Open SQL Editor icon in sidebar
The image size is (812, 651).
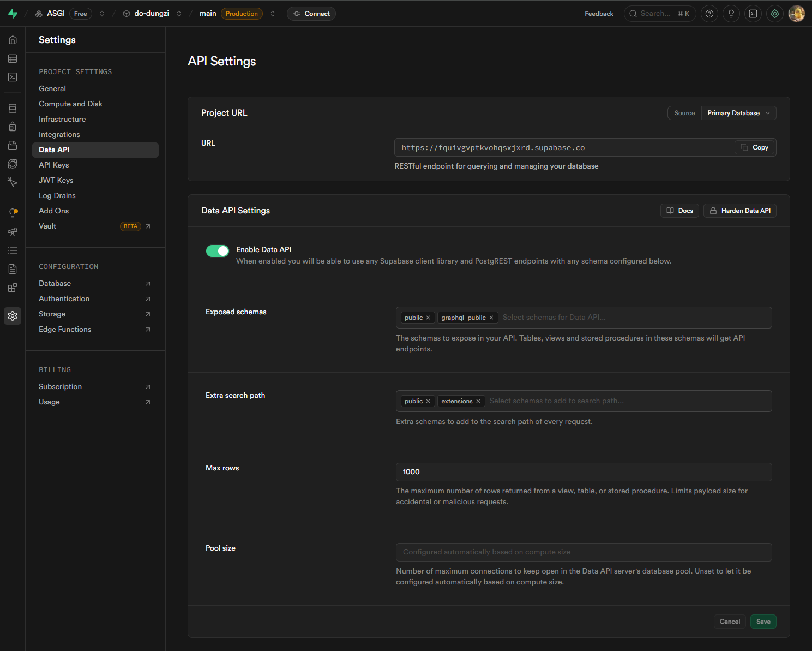click(x=13, y=77)
